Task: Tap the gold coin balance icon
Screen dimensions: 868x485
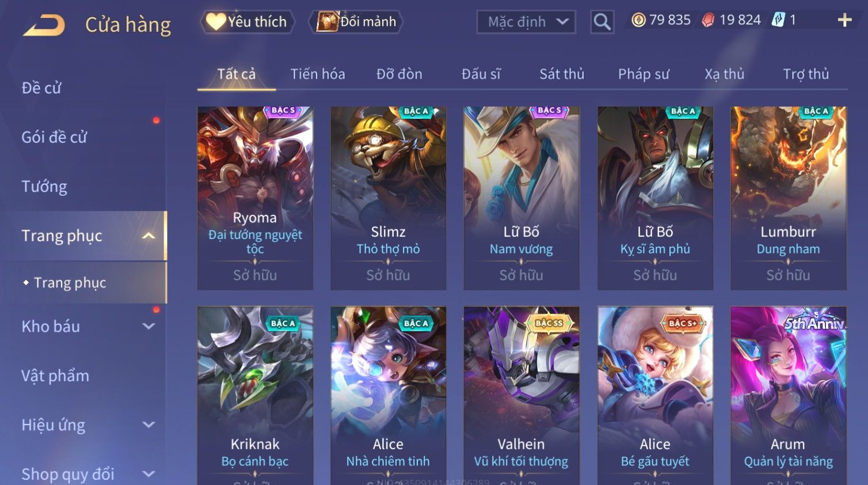Action: pos(638,20)
